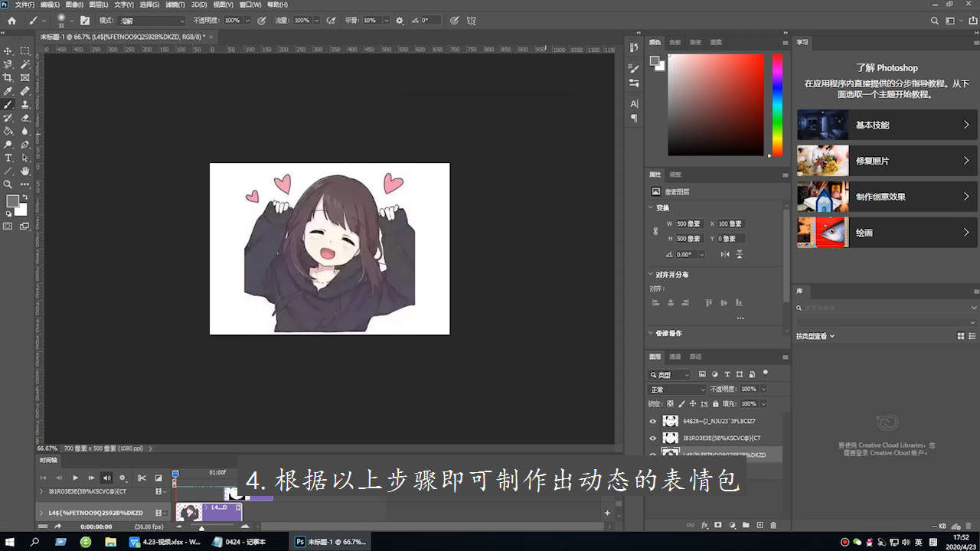
Task: Select the Type tool
Action: 8,158
